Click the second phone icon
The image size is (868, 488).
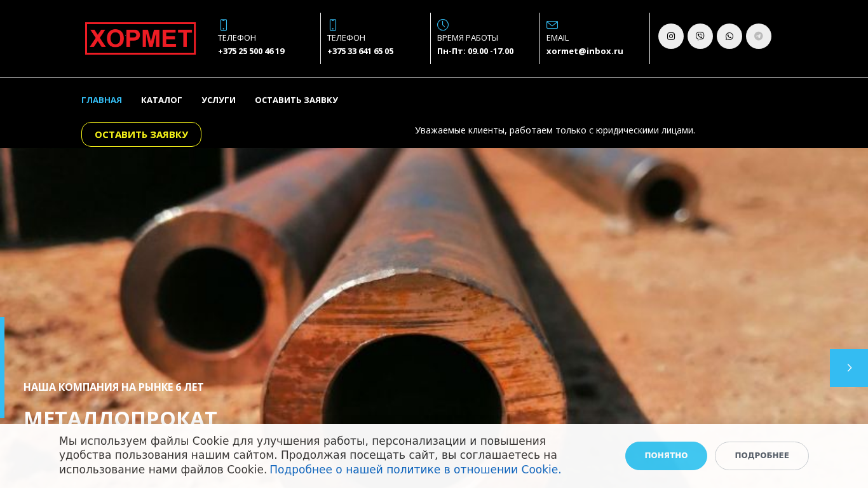coord(333,25)
